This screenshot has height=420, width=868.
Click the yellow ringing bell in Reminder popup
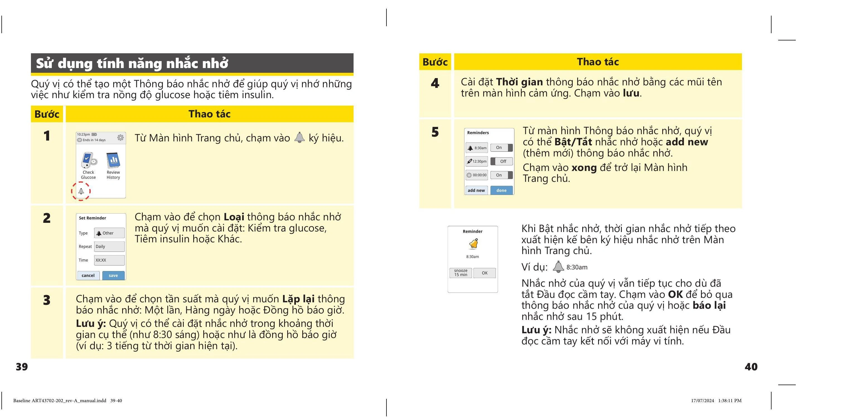[x=473, y=244]
